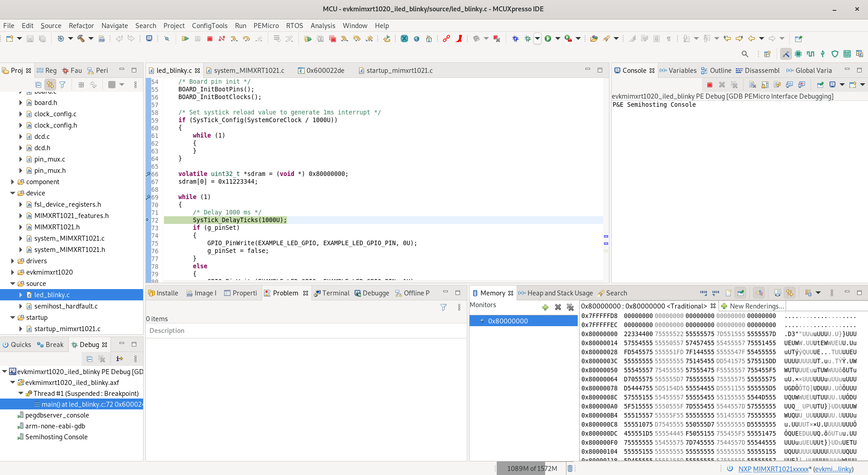Open the PEMicro menu

pyautogui.click(x=266, y=26)
